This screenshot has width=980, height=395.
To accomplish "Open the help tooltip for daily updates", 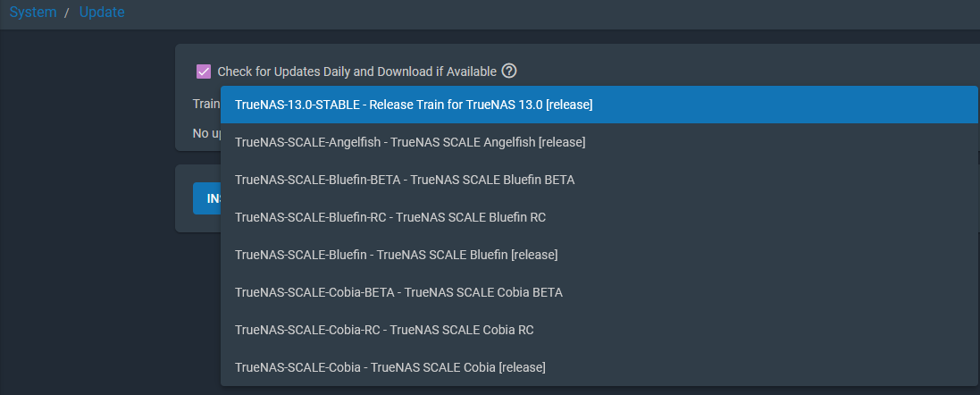I will [x=509, y=71].
